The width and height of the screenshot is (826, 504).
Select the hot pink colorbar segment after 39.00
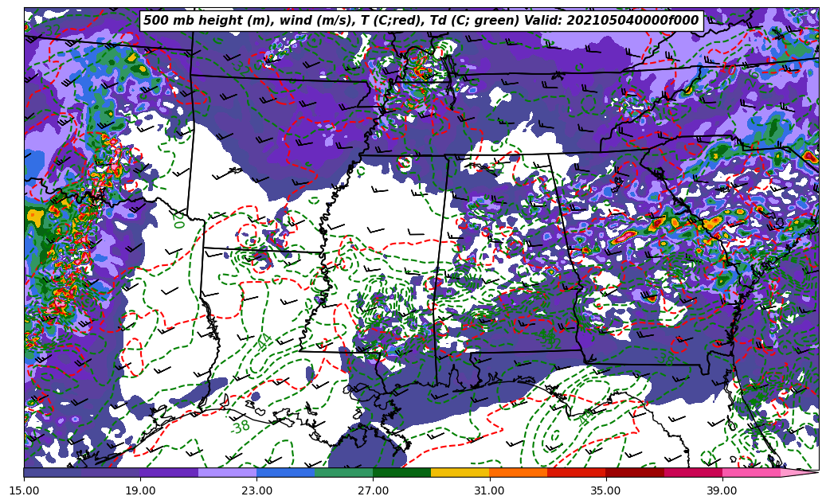click(751, 472)
